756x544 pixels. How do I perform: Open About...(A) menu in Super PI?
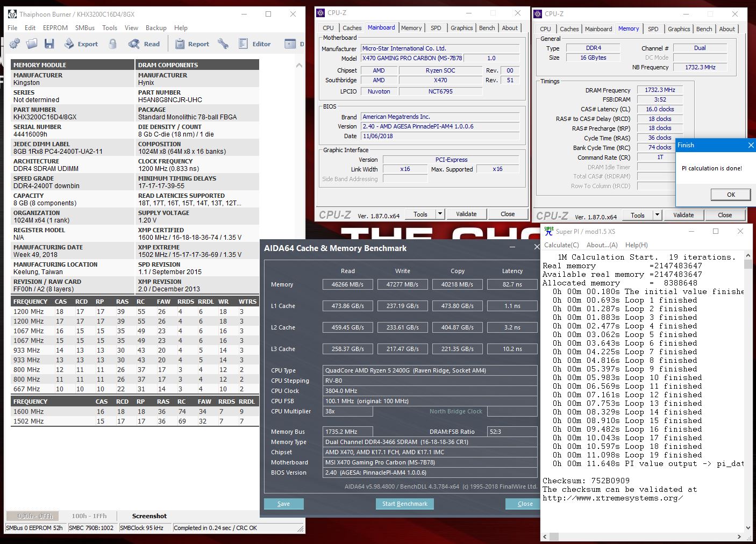pos(602,245)
